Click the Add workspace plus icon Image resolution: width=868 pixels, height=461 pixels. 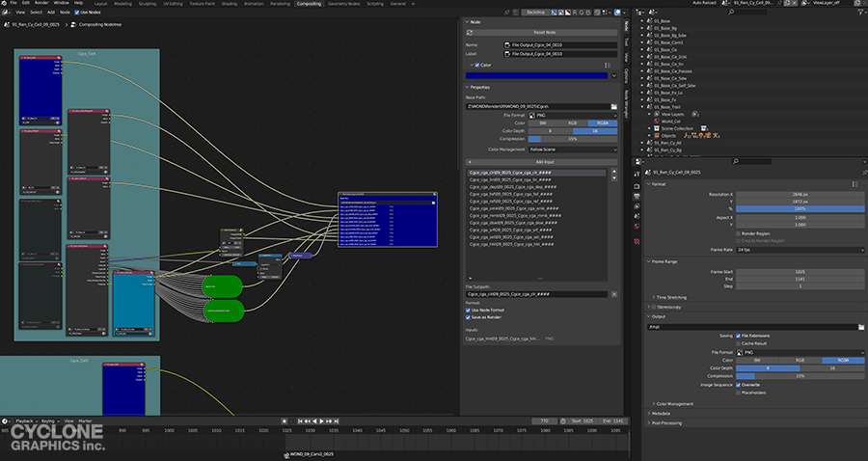(411, 3)
